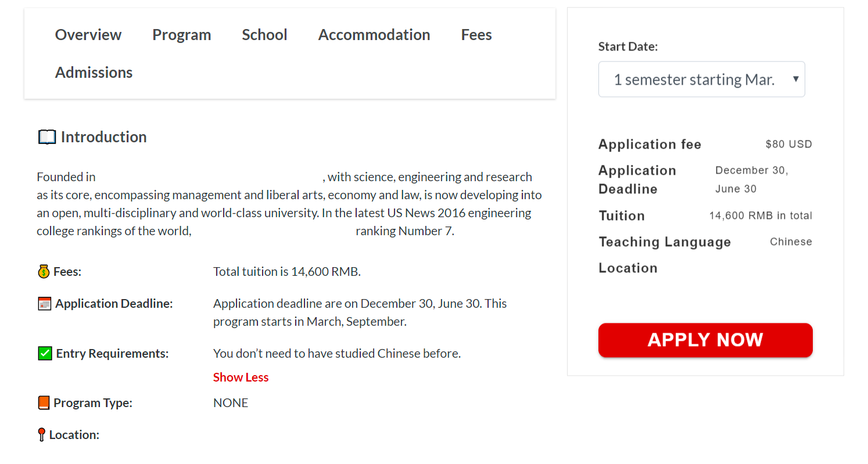
Task: Click the calendar icon beside Application Deadline
Action: click(x=44, y=304)
